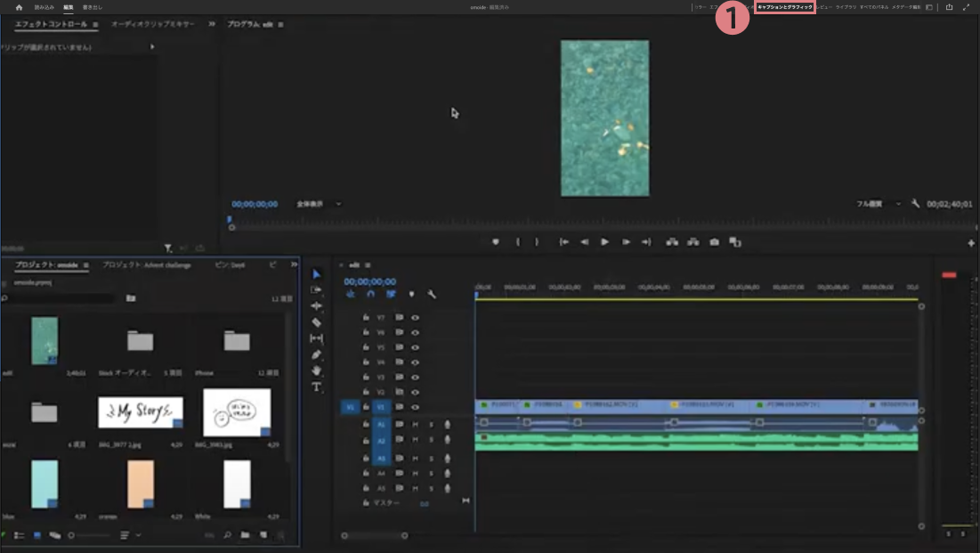Solo audio track A2
The image size is (980, 553).
[431, 440]
